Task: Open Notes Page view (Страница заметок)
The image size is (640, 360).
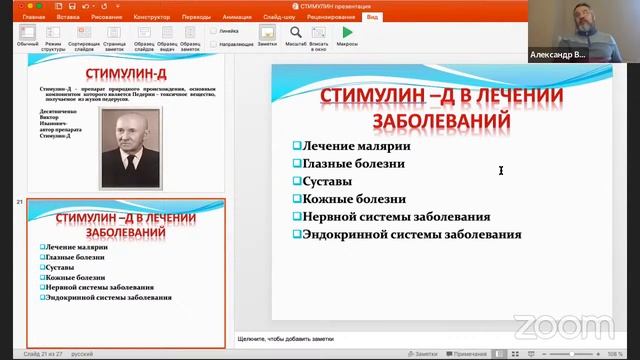Action: point(114,38)
